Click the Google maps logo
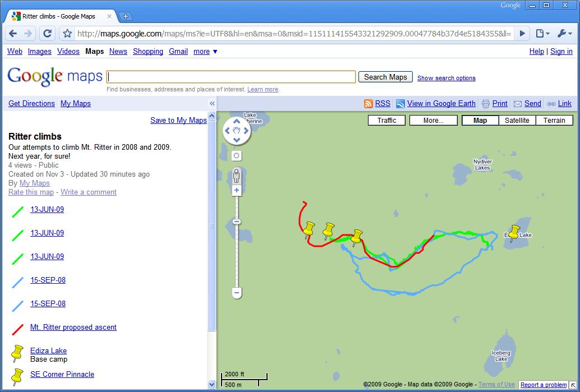The height and width of the screenshot is (392, 580). (55, 76)
